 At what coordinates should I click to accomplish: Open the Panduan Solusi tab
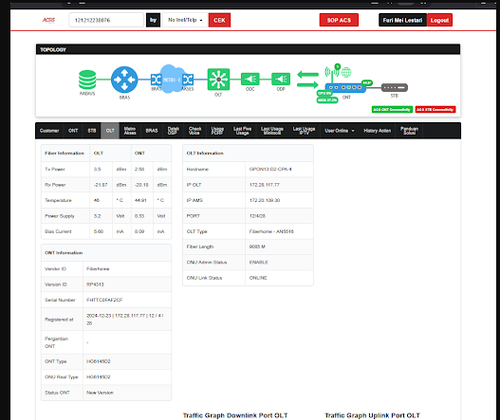(x=409, y=131)
